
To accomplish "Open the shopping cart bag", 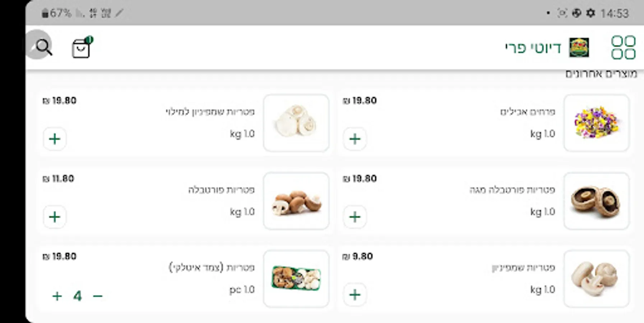I will (x=81, y=48).
